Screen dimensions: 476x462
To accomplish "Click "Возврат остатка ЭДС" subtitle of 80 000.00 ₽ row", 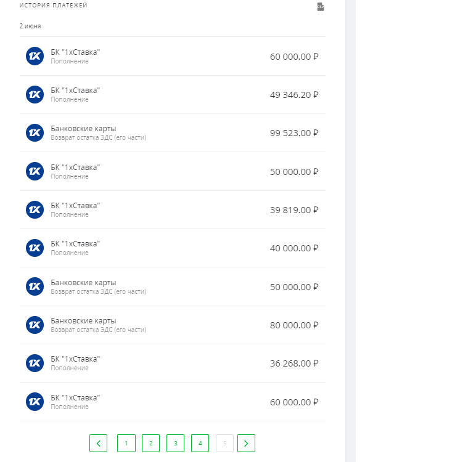I will click(x=98, y=330).
